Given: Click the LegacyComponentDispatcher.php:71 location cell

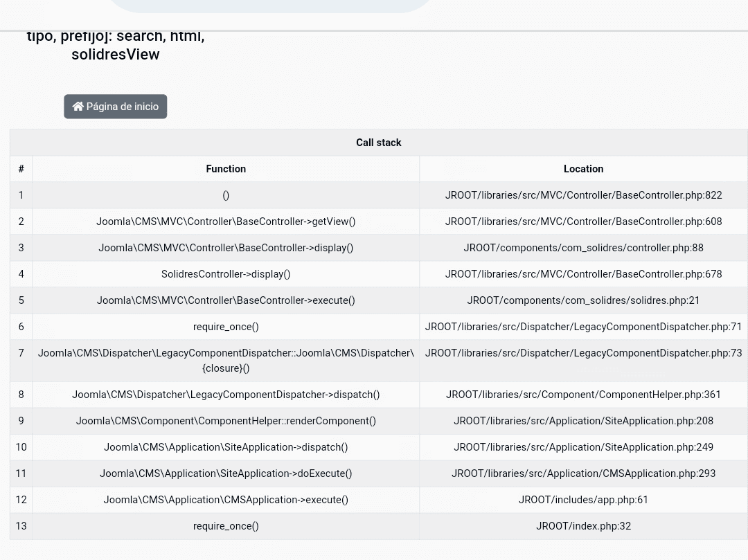Looking at the screenshot, I should click(x=583, y=327).
